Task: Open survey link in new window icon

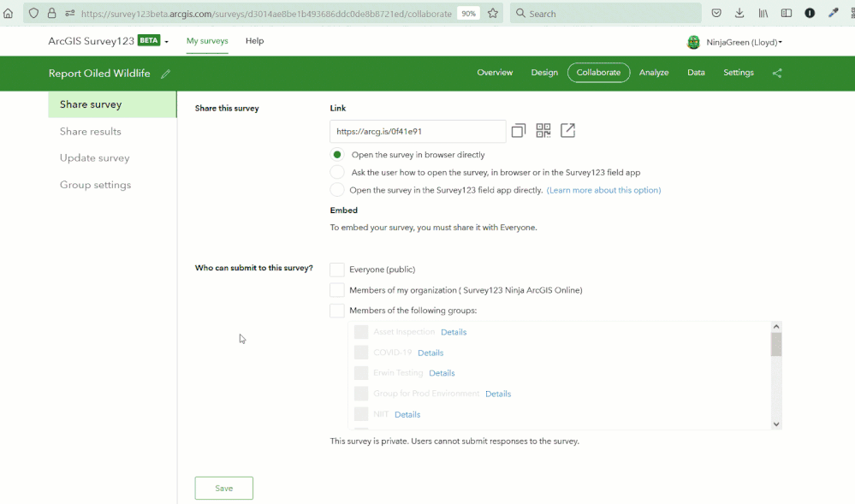Action: tap(567, 131)
